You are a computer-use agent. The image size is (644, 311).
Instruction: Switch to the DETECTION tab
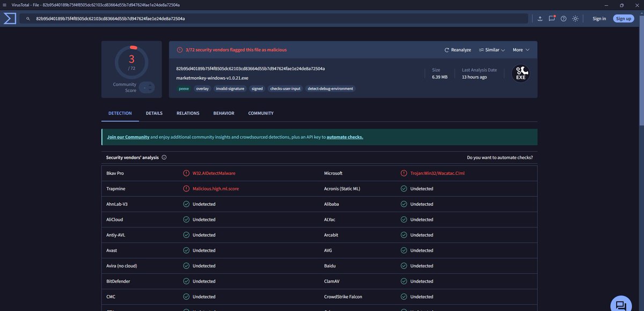(x=120, y=113)
